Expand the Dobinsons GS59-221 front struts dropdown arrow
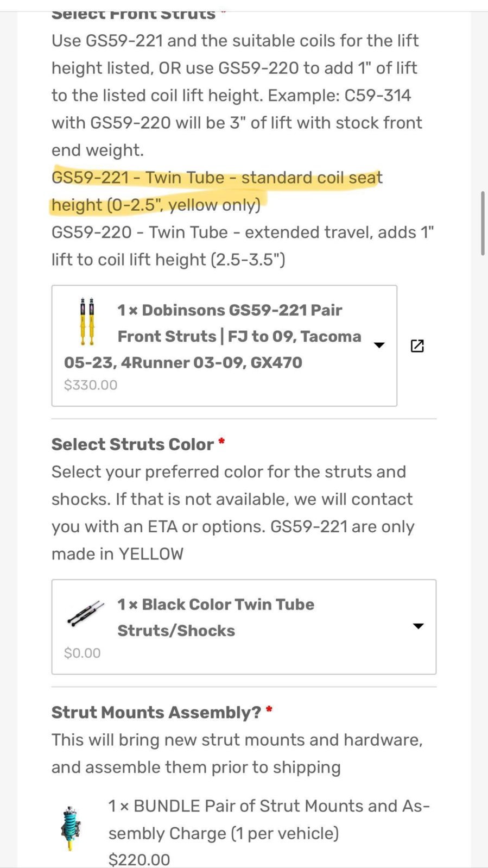 coord(379,345)
